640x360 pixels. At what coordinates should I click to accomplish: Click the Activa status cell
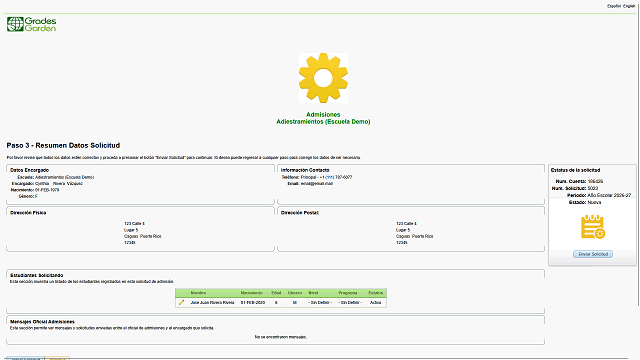coord(376,302)
